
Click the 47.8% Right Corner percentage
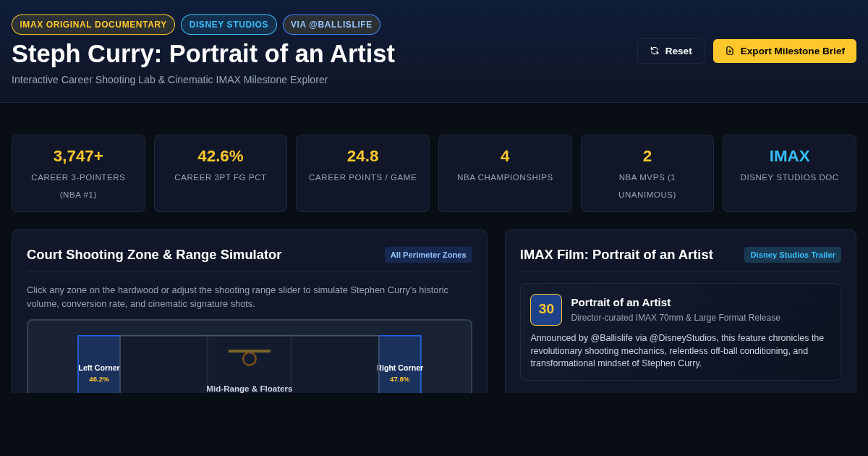pos(400,379)
